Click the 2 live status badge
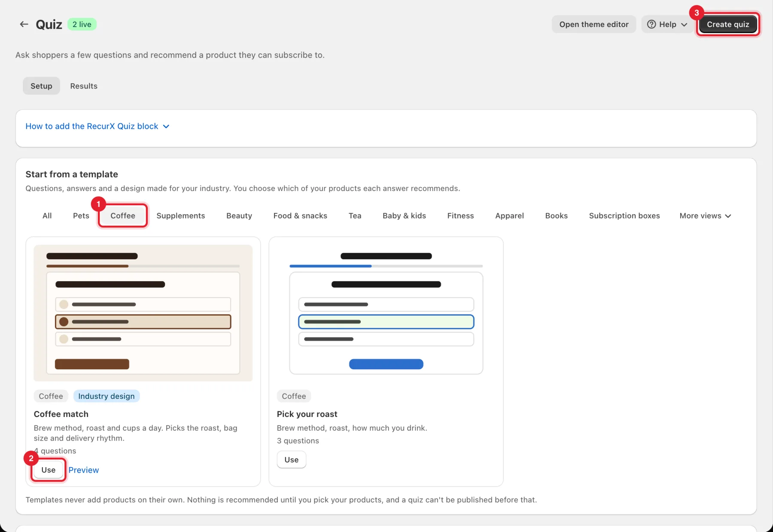Screen dimensions: 773x532 [x=82, y=24]
